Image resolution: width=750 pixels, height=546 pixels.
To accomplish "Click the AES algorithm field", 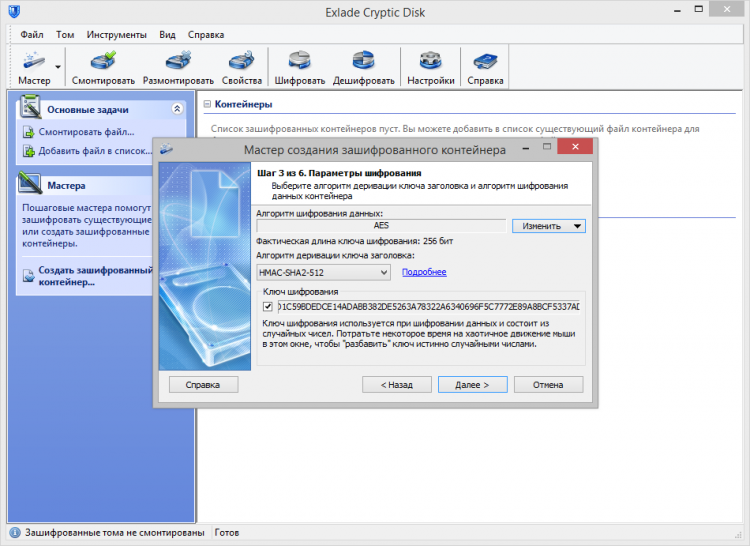I will tap(381, 226).
